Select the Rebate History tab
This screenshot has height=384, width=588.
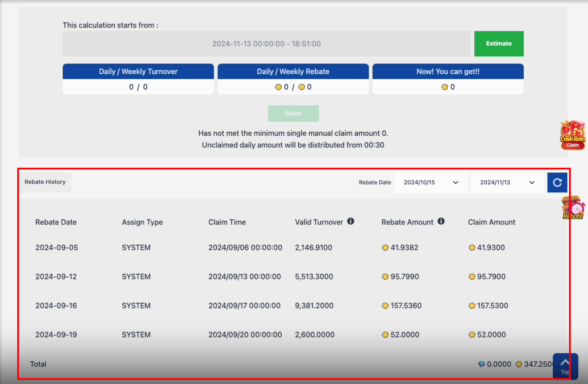tap(45, 182)
